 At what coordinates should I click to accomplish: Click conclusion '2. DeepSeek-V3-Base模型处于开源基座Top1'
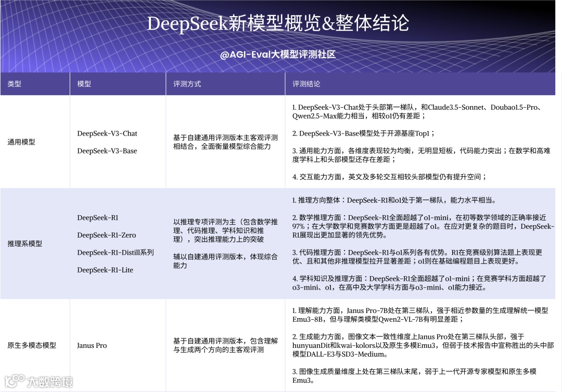[x=363, y=134]
